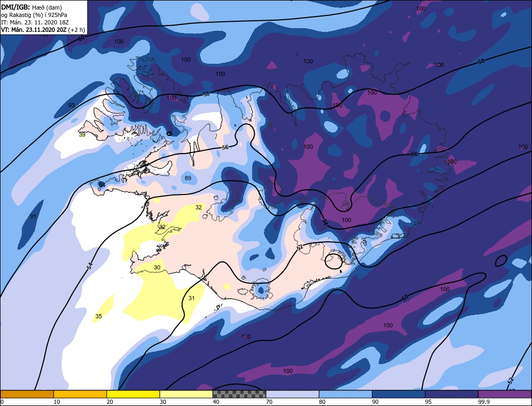Click the humidity value '89' on the map
532x406 pixels.
pyautogui.click(x=188, y=178)
